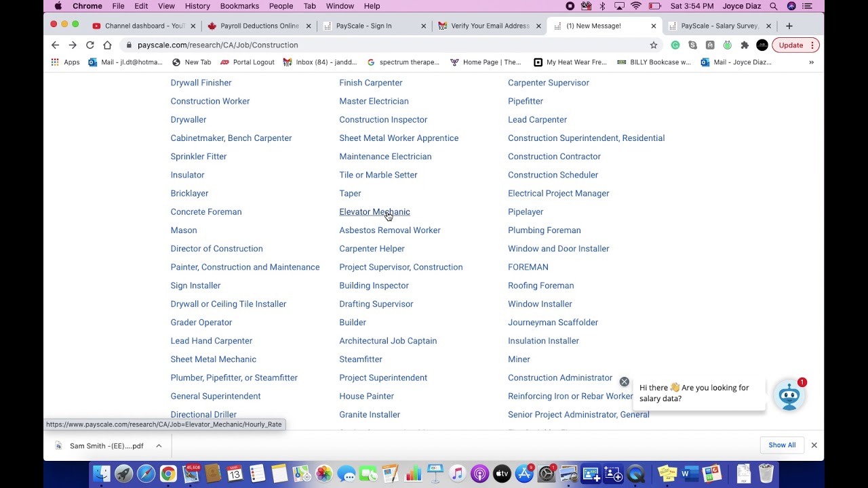Open a new Chrome tab

(x=789, y=26)
